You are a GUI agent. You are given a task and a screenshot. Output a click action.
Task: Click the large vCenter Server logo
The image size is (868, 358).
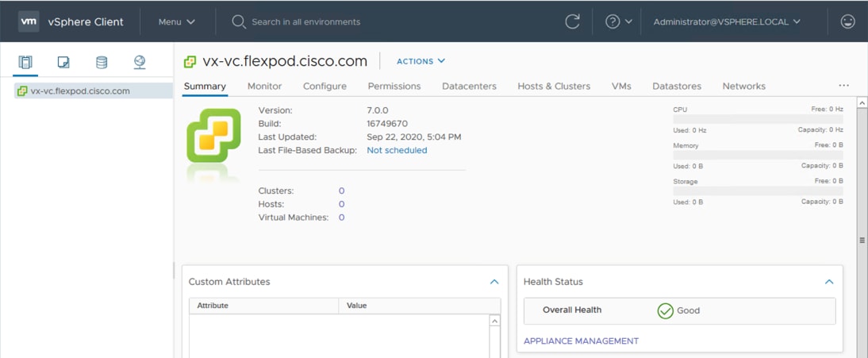(213, 136)
